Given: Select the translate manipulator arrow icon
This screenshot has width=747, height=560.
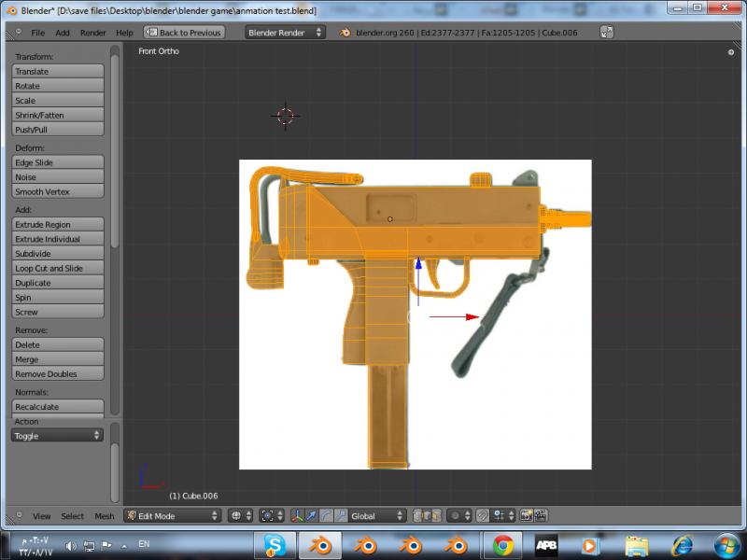Looking at the screenshot, I should 312,515.
